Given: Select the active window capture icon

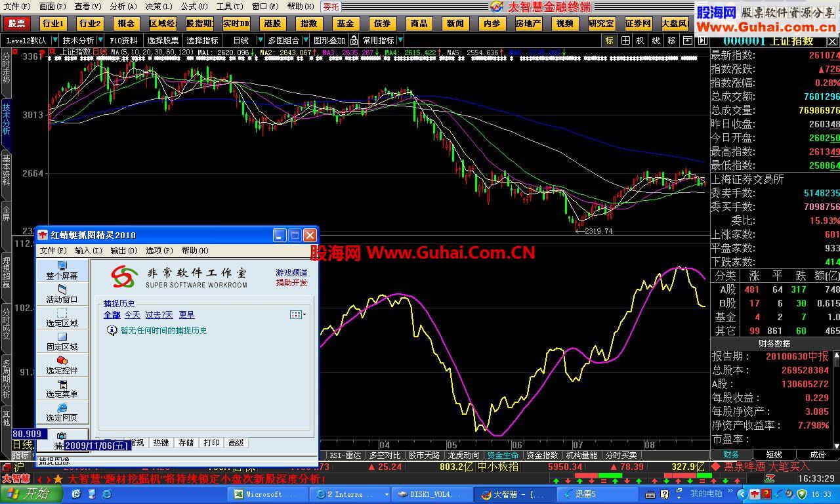Looking at the screenshot, I should (x=62, y=289).
